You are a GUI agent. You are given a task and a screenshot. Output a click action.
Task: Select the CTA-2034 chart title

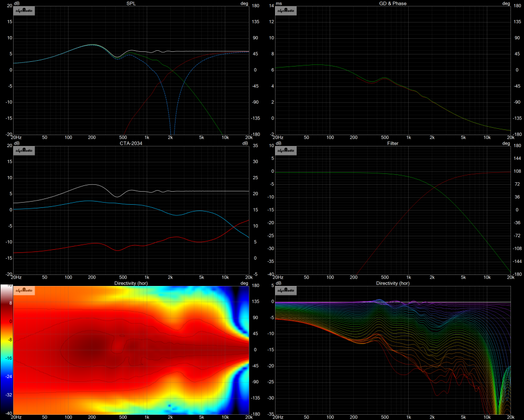coord(130,143)
